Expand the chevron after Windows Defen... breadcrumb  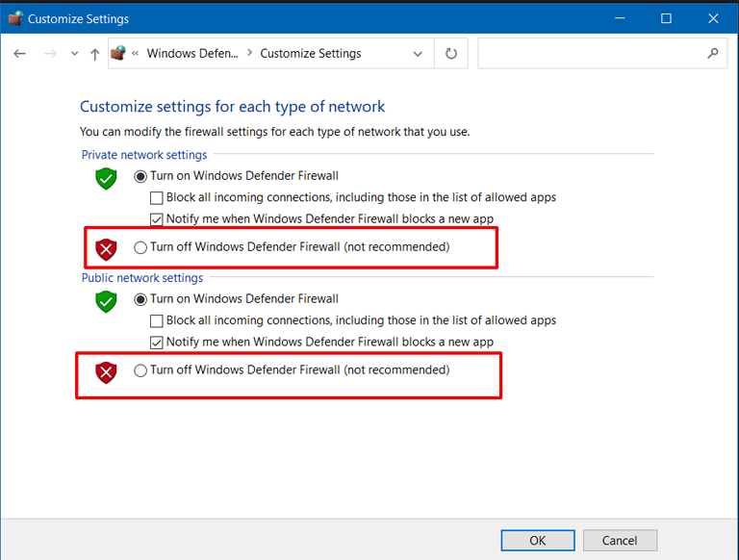[250, 53]
